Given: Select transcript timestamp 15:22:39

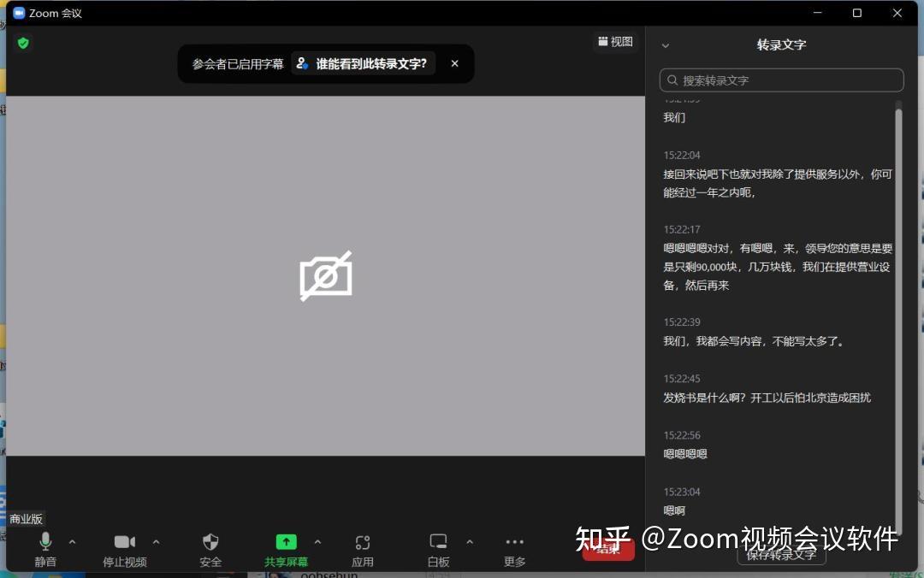Looking at the screenshot, I should point(682,321).
